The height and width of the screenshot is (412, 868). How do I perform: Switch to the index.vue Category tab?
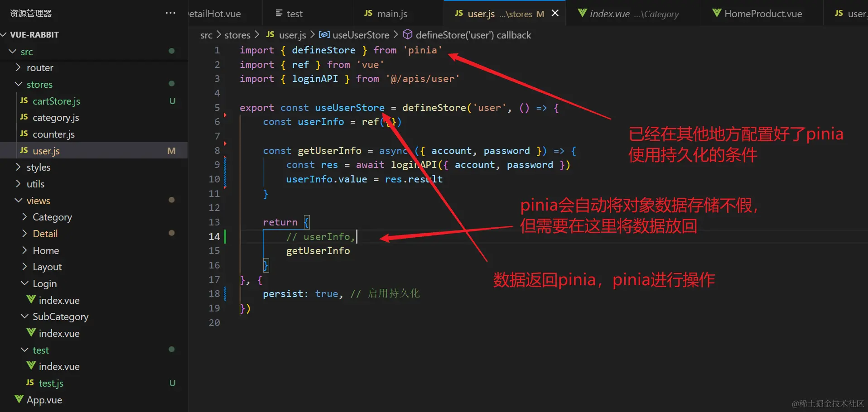[611, 14]
